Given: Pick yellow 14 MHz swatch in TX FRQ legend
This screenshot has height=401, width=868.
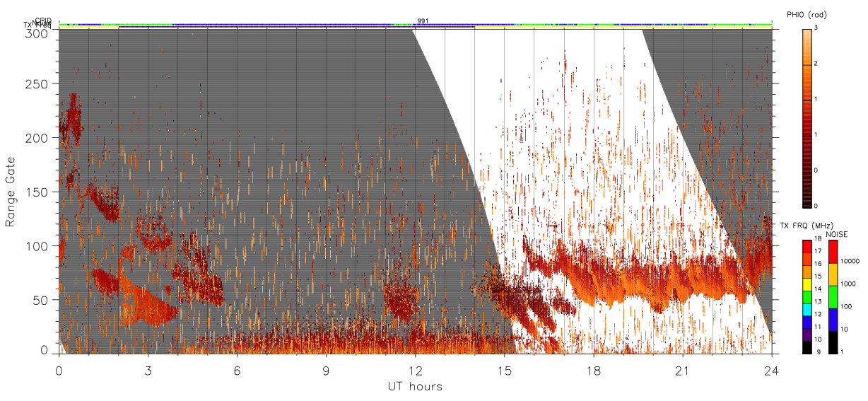Looking at the screenshot, I should (807, 284).
